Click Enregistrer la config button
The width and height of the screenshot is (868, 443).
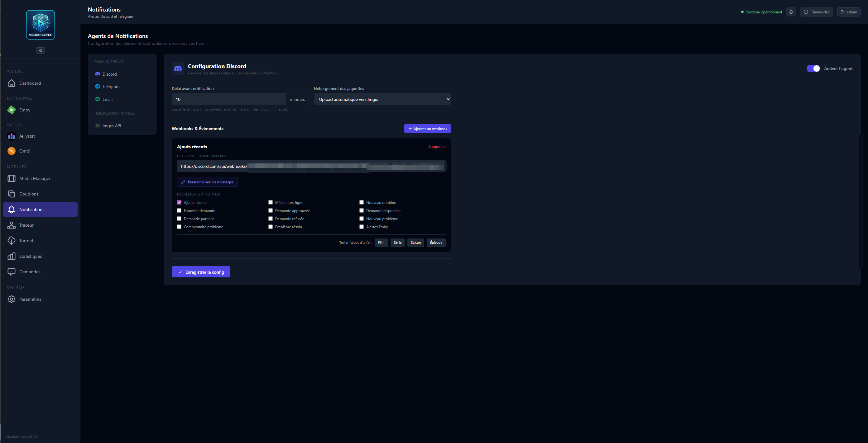click(201, 272)
